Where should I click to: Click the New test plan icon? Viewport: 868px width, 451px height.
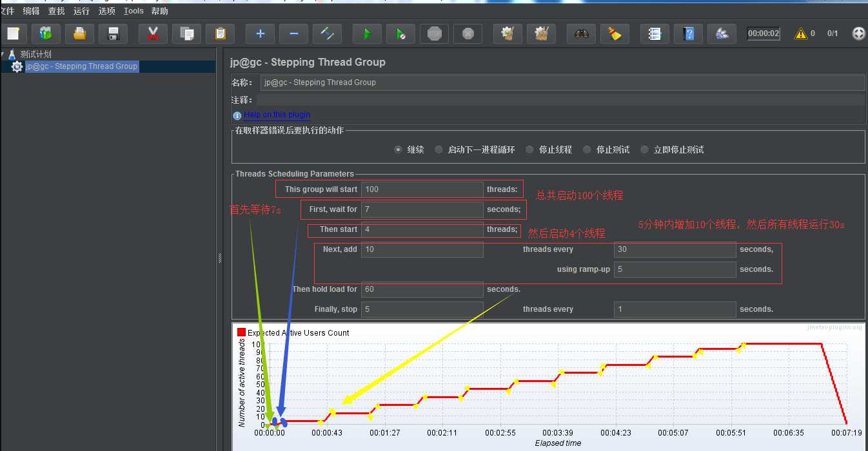12,34
